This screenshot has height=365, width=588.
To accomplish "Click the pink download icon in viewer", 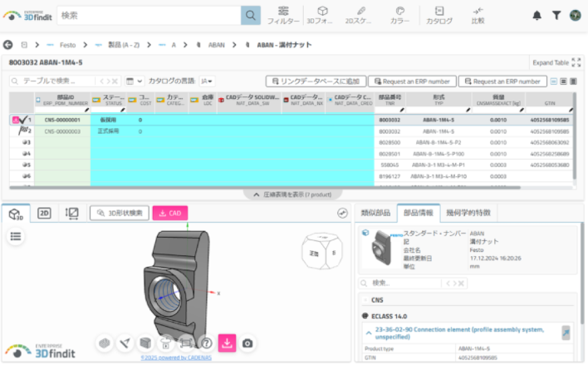I will (x=225, y=343).
